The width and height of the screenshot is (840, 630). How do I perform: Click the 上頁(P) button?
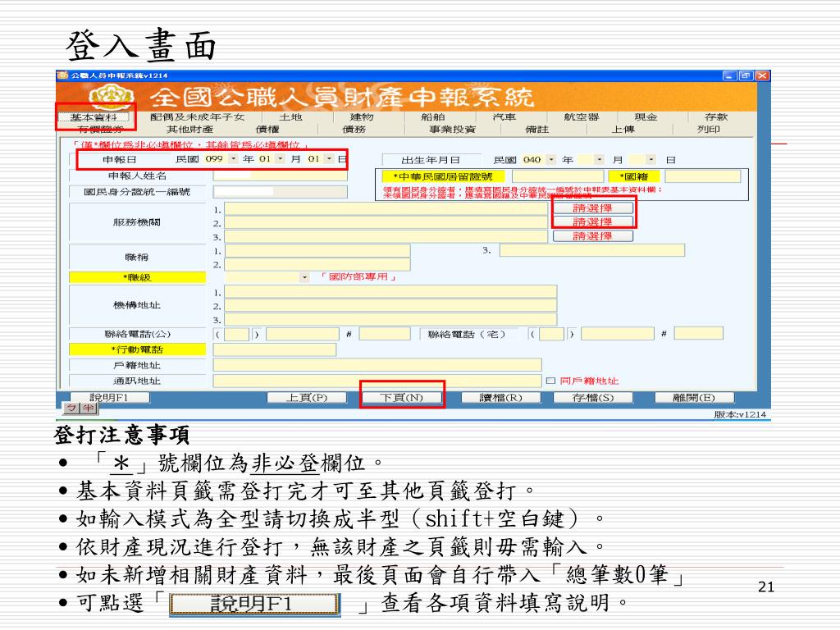tap(307, 398)
